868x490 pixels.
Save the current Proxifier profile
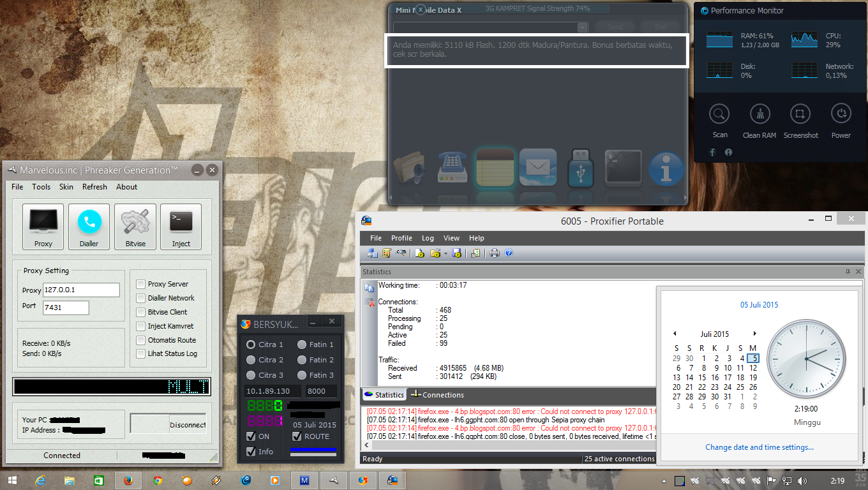[x=456, y=253]
